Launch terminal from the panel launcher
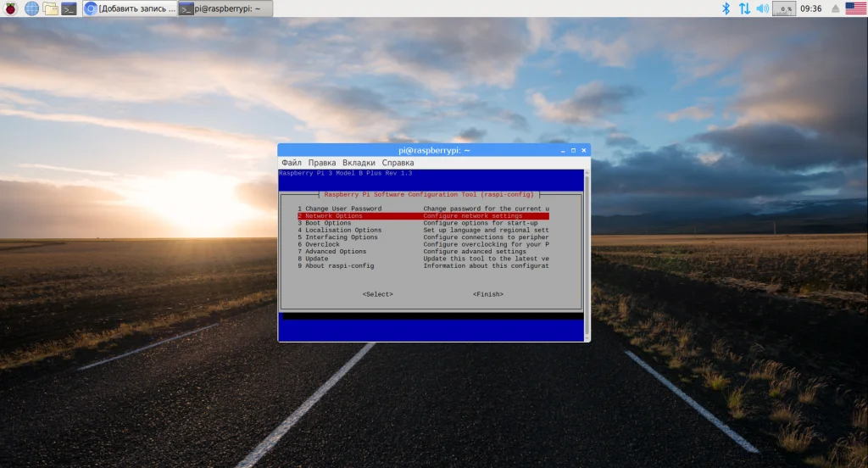 click(69, 8)
